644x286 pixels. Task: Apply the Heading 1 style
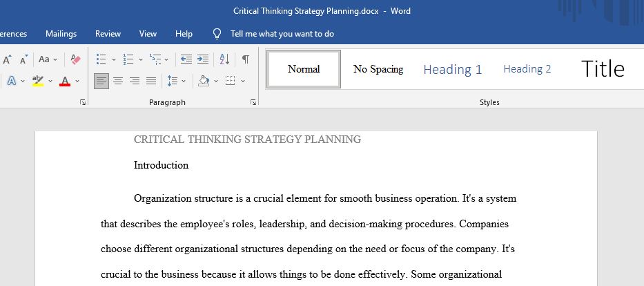pyautogui.click(x=453, y=69)
